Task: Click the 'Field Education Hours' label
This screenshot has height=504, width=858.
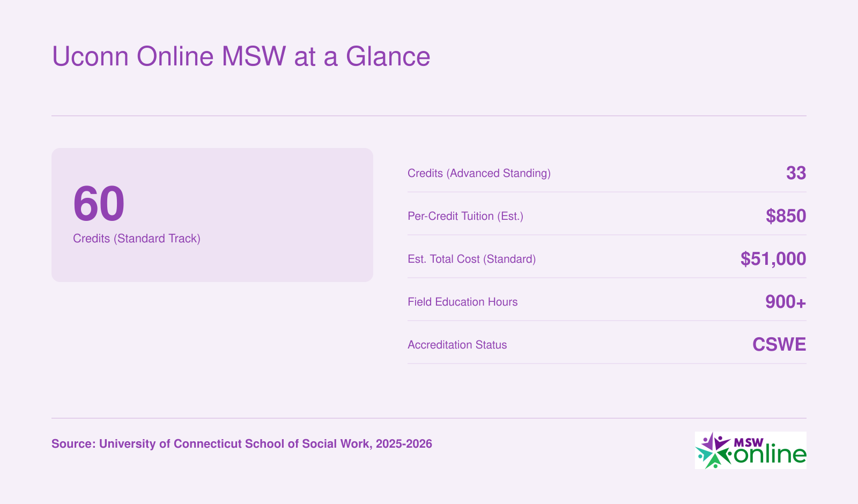Action: click(462, 302)
